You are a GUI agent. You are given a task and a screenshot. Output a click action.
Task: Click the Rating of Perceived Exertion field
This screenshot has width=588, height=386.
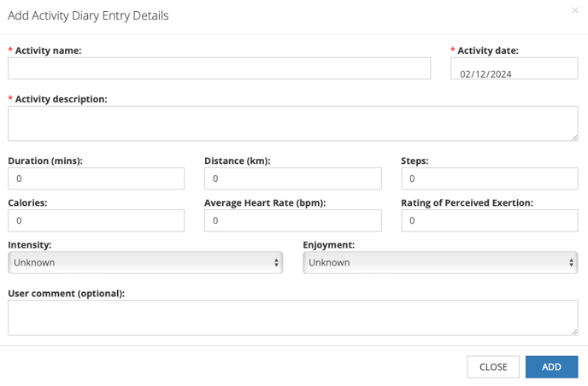[489, 220]
